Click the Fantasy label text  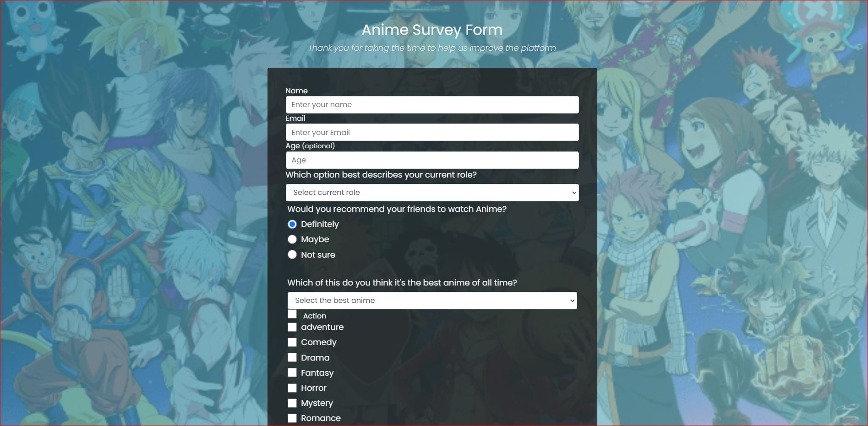(x=317, y=373)
